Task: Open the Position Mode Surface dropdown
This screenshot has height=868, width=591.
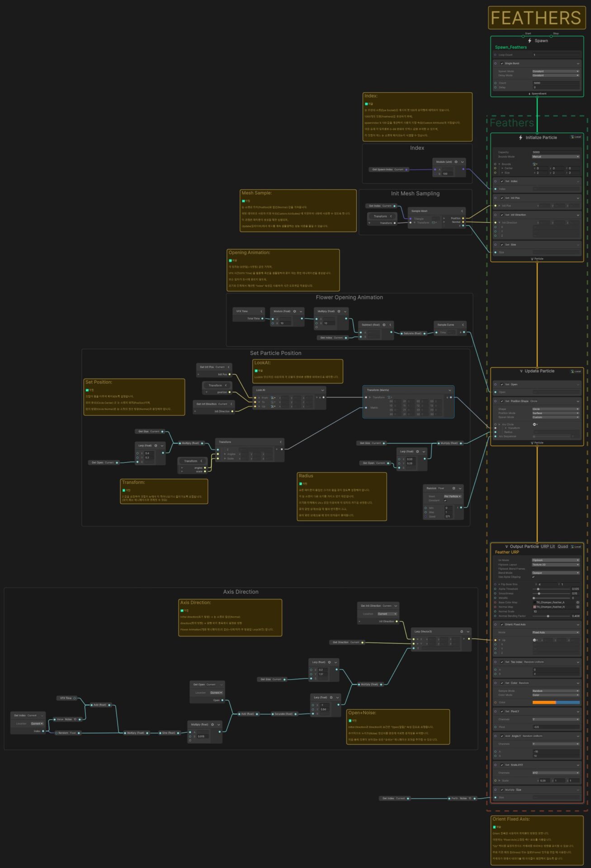Action: [555, 413]
